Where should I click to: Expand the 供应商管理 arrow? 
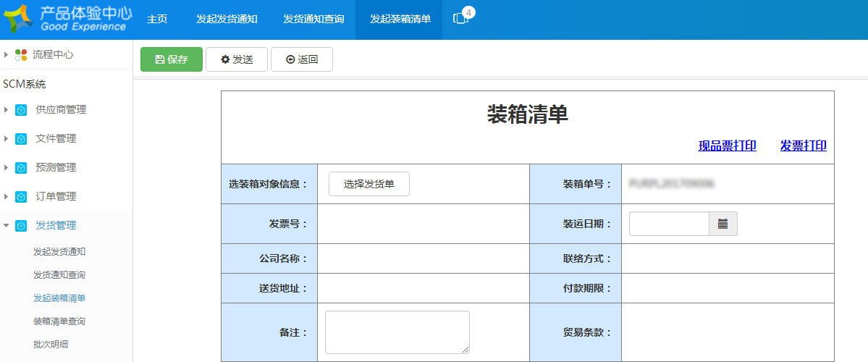click(x=6, y=109)
